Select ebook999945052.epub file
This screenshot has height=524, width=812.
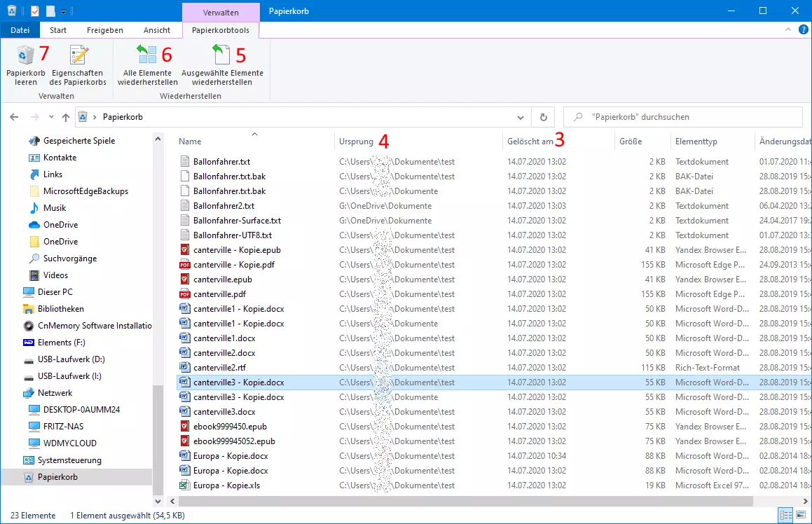click(234, 441)
